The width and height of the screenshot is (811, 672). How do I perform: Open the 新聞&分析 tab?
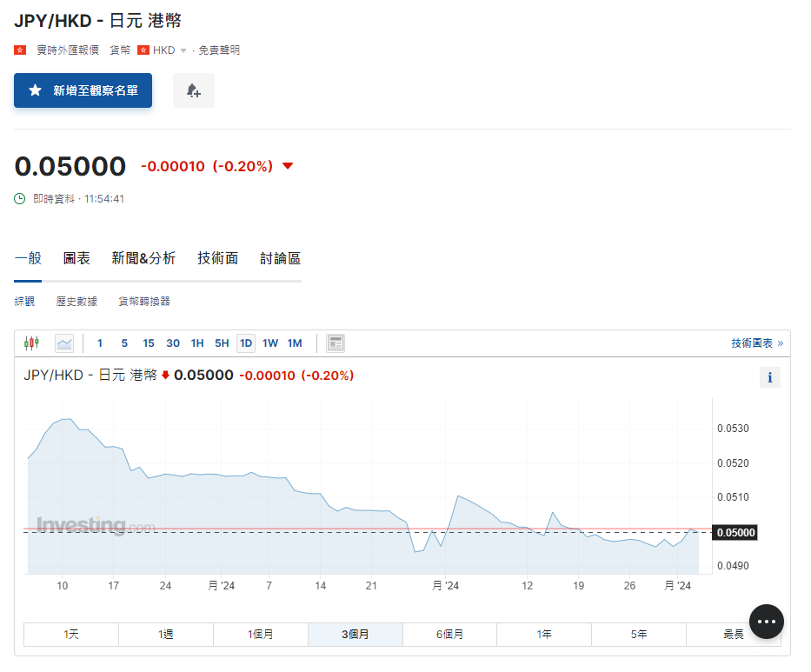[x=143, y=258]
